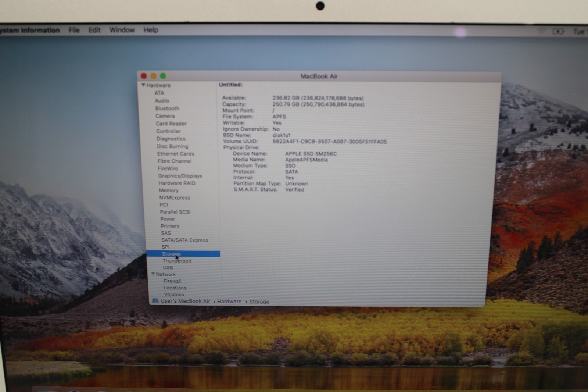The width and height of the screenshot is (588, 392).
Task: Select Fibre Channel in the sidebar
Action: [x=175, y=161]
